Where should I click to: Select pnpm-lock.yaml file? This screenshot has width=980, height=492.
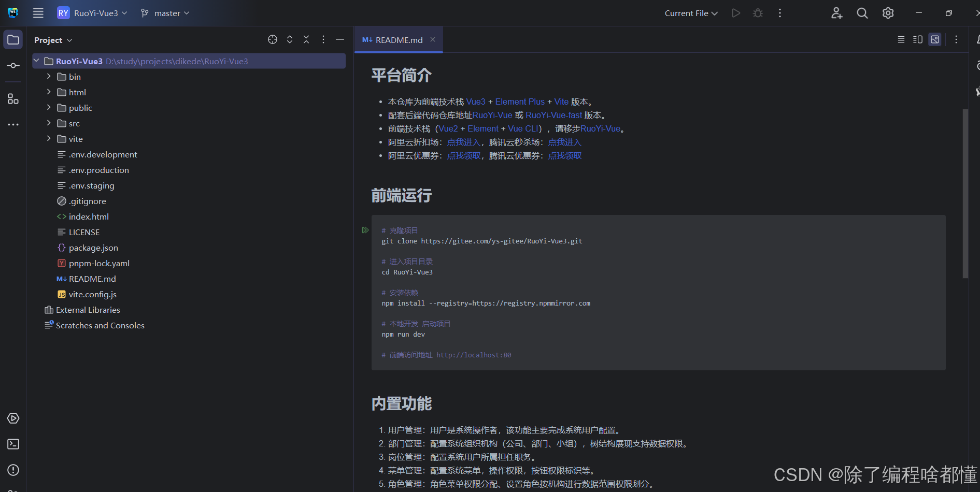pyautogui.click(x=93, y=263)
